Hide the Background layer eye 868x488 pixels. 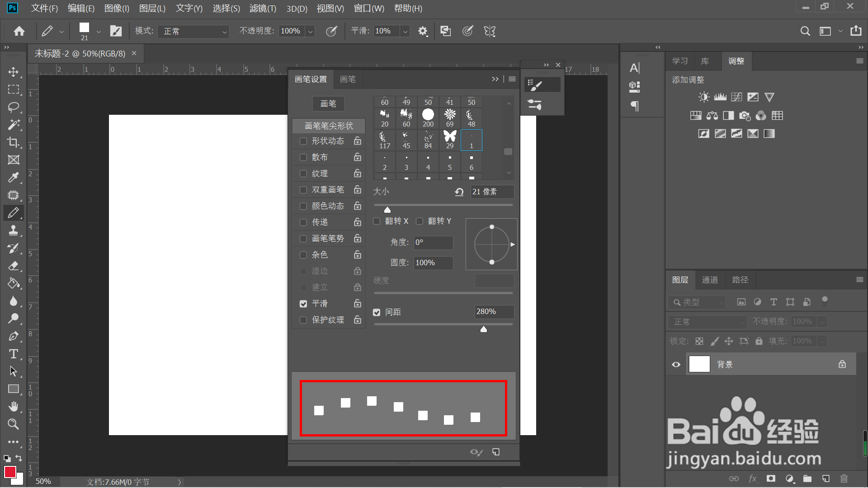click(x=676, y=364)
